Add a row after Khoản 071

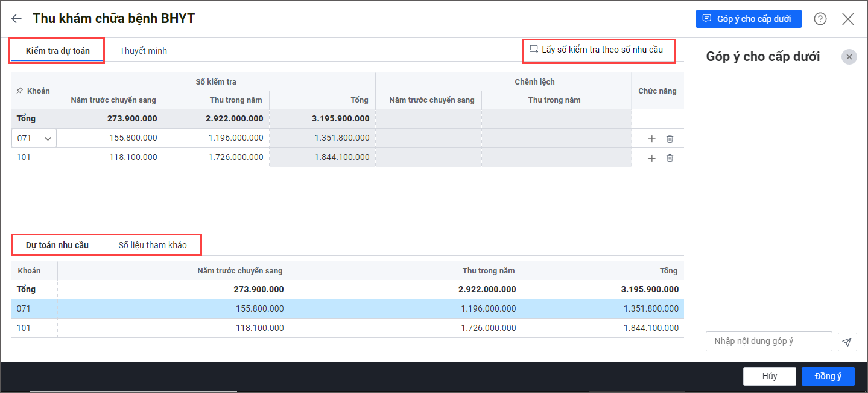point(651,139)
